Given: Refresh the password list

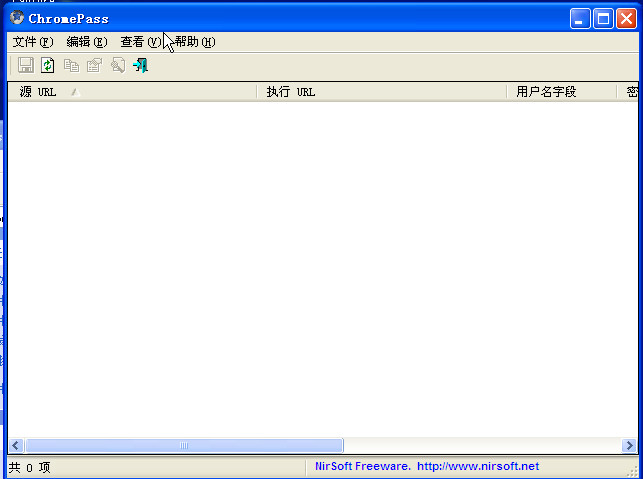Looking at the screenshot, I should tap(48, 65).
